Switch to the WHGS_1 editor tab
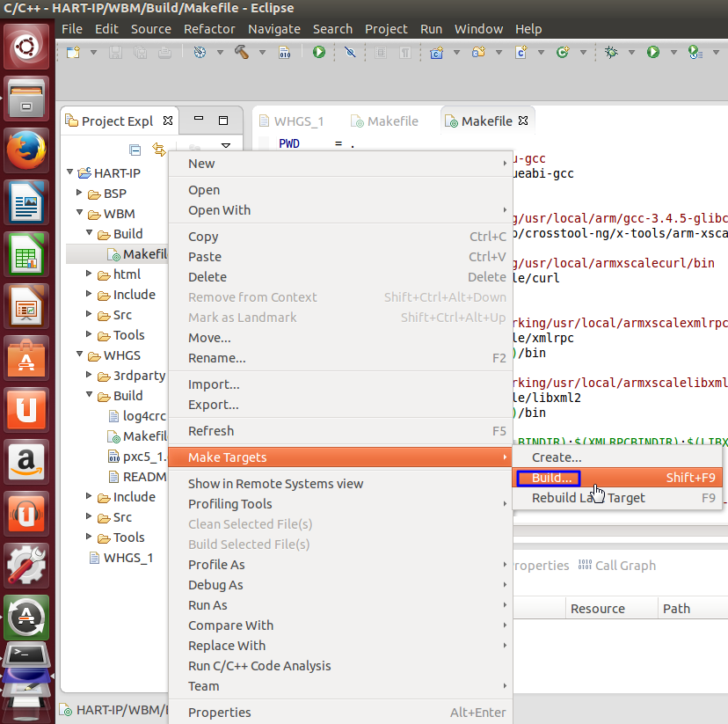 pyautogui.click(x=292, y=121)
